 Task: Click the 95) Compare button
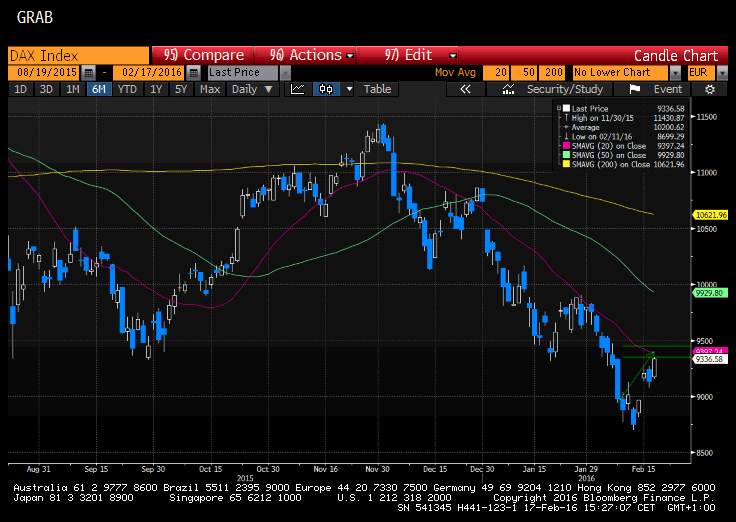pyautogui.click(x=203, y=55)
